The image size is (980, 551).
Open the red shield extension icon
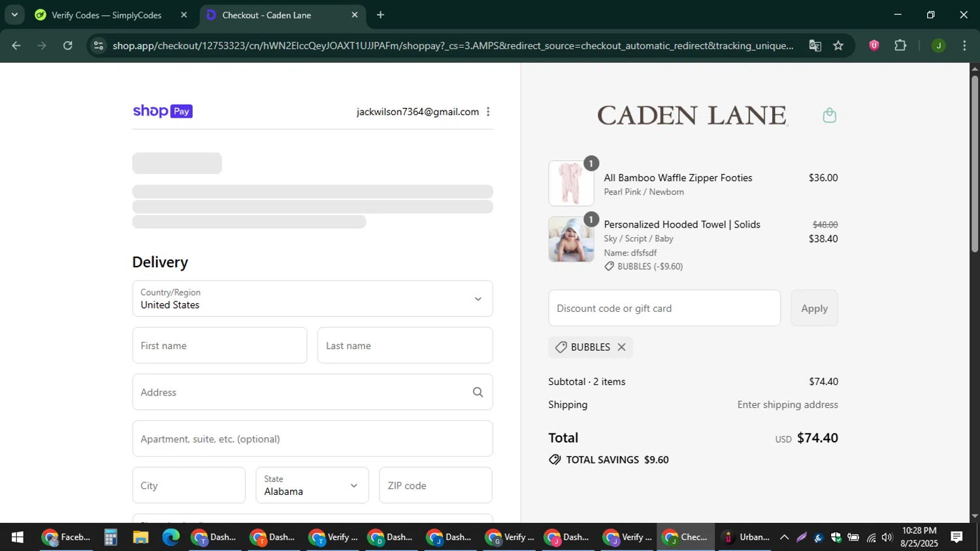coord(874,46)
